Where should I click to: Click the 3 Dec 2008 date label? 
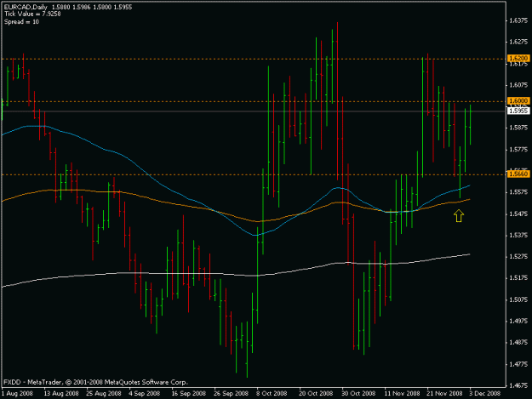484,393
